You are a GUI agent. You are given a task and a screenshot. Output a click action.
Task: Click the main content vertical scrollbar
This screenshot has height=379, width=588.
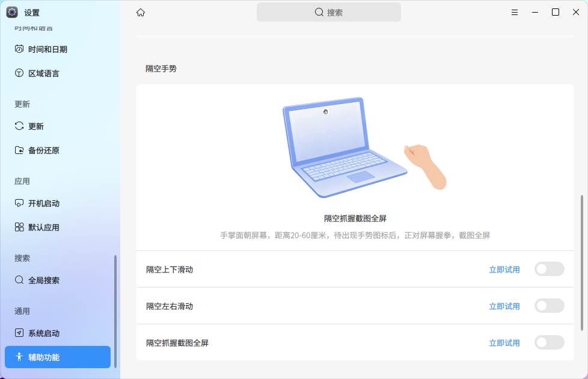[x=582, y=263]
